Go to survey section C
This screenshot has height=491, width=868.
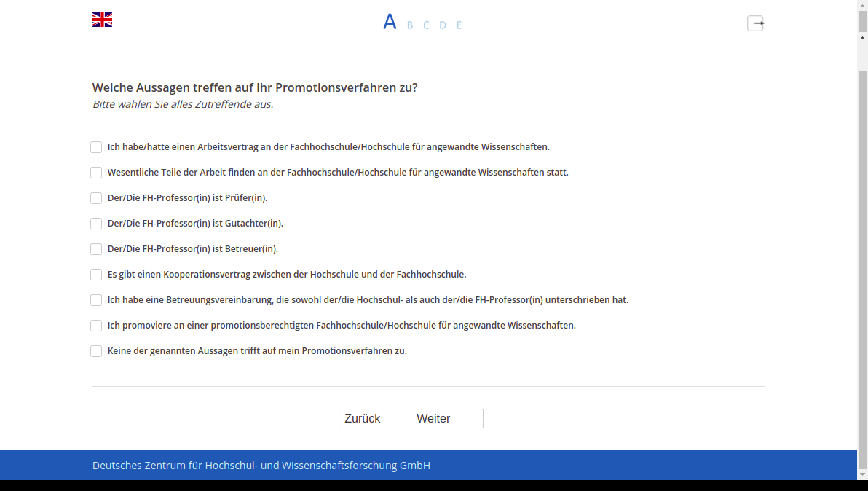(426, 25)
